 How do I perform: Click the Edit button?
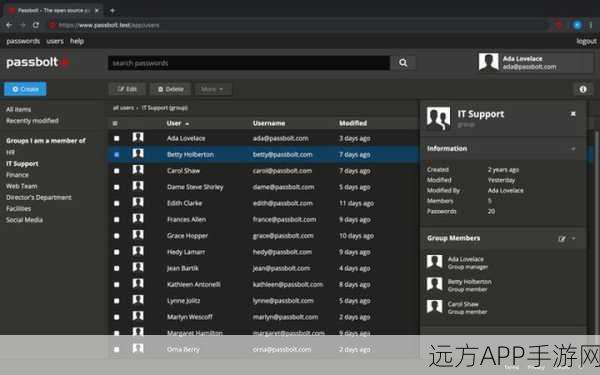[127, 89]
